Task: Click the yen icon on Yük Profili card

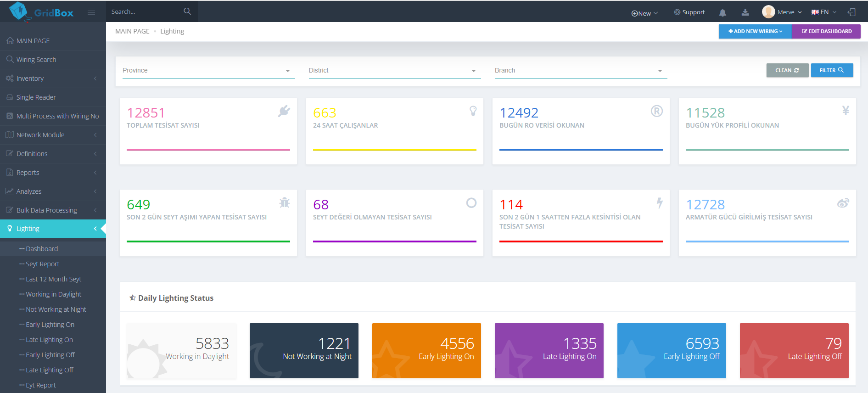Action: click(846, 111)
